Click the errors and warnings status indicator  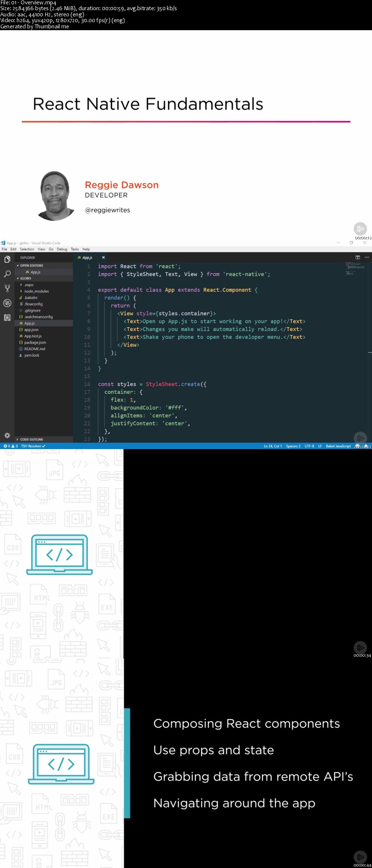click(11, 446)
